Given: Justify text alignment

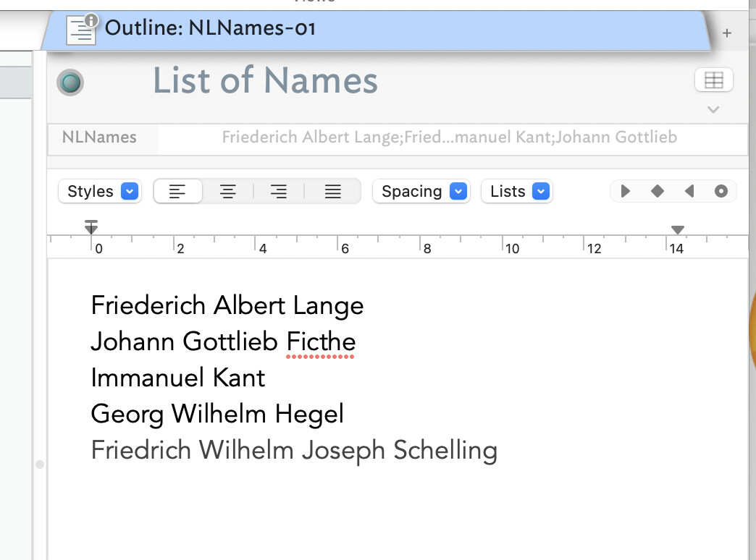Looking at the screenshot, I should coord(332,191).
